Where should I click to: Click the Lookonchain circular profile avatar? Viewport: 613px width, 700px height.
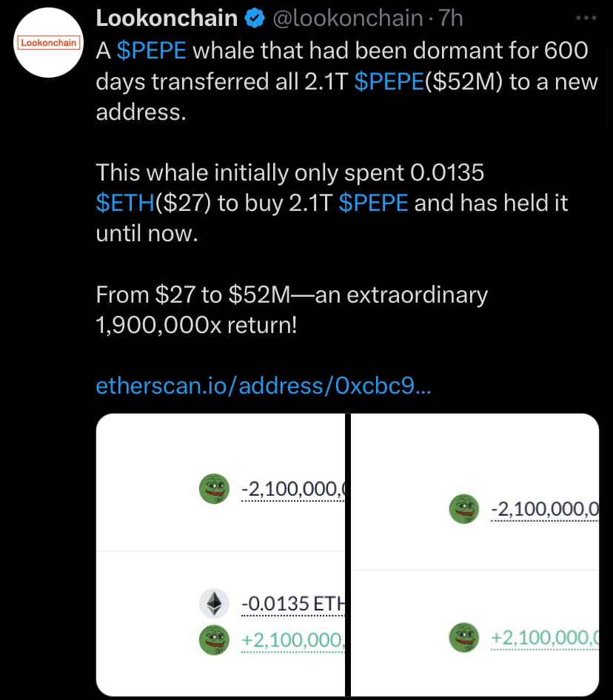(47, 42)
